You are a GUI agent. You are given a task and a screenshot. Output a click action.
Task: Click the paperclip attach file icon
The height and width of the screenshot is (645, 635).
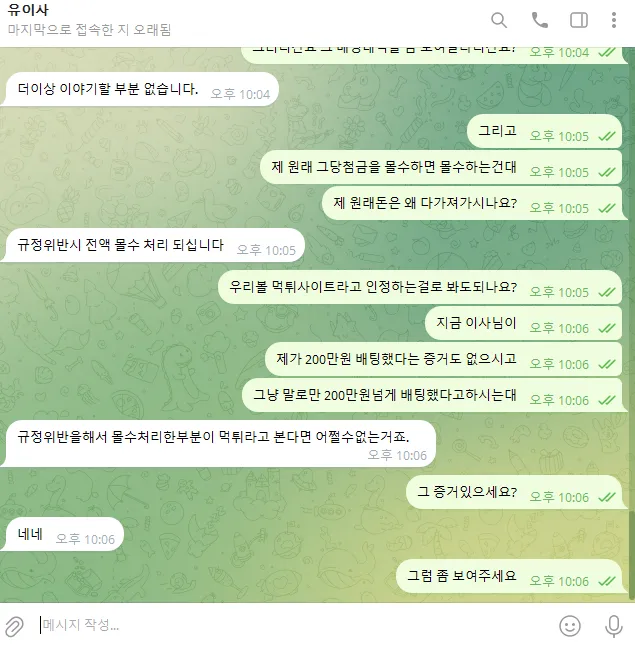[x=14, y=626]
